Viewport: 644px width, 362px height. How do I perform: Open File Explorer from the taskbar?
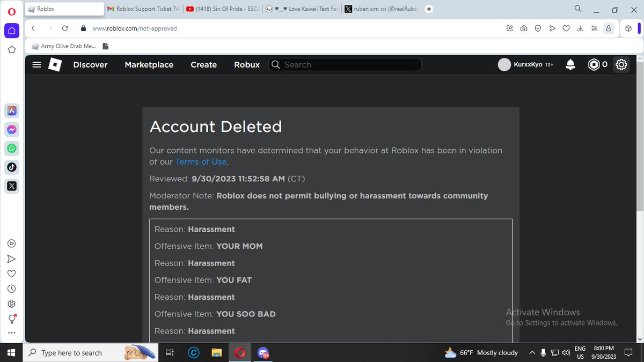coord(216,353)
